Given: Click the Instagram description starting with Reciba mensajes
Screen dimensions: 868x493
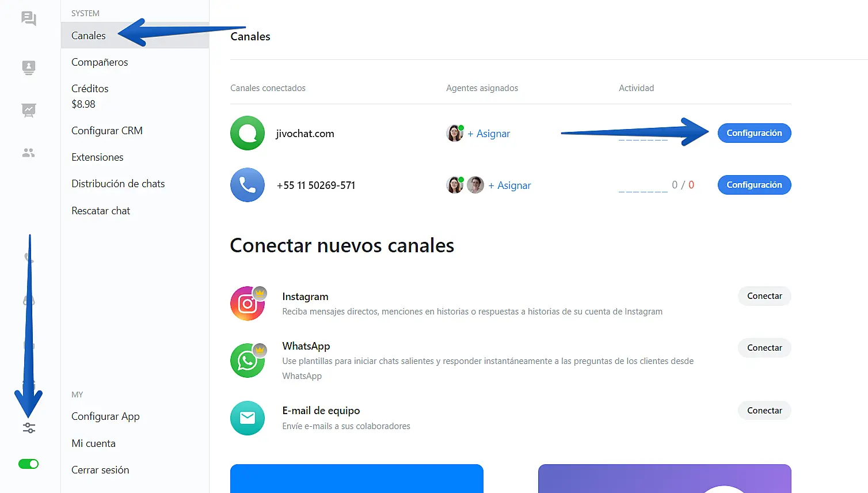Looking at the screenshot, I should point(472,312).
